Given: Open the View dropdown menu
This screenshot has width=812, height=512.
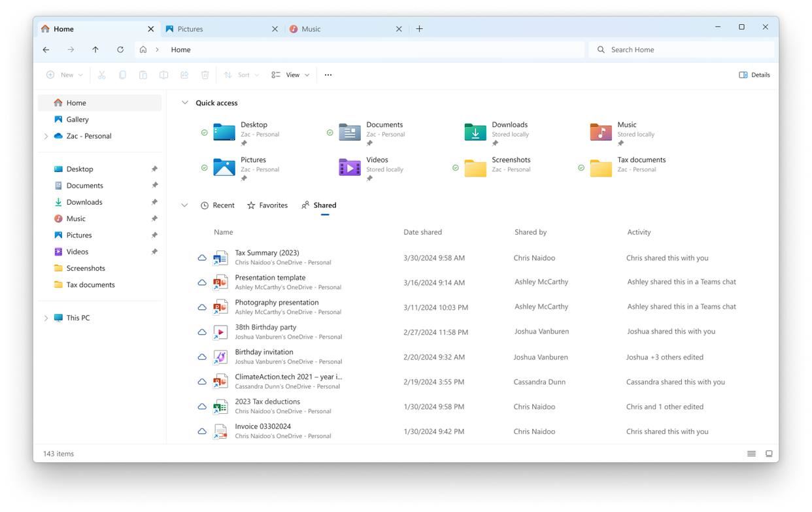Looking at the screenshot, I should coord(290,75).
